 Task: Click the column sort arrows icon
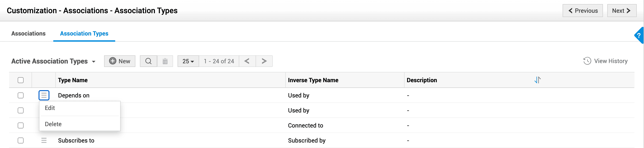click(537, 80)
